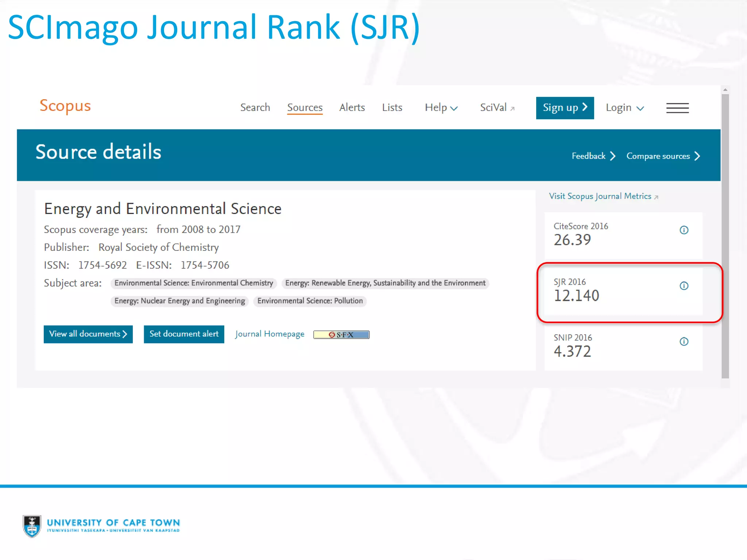The image size is (747, 560).
Task: Click the scrollbar up arrow
Action: coord(725,90)
